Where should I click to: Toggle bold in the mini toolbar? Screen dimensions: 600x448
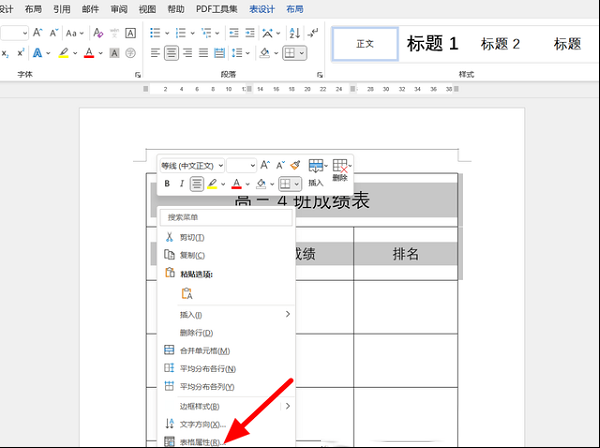pos(167,184)
